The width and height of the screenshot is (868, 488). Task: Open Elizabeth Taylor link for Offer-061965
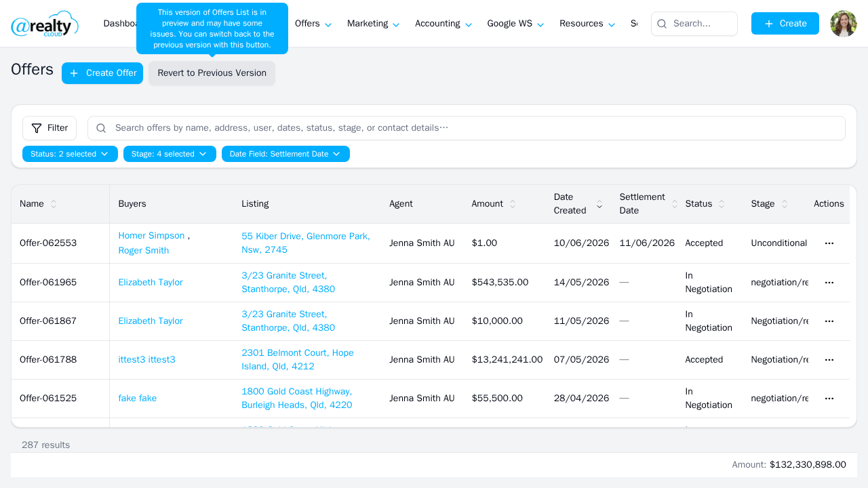[x=151, y=283]
